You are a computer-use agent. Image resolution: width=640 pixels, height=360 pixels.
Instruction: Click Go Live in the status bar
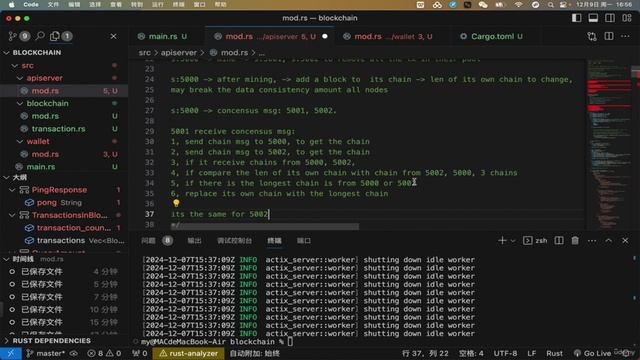pos(592,353)
